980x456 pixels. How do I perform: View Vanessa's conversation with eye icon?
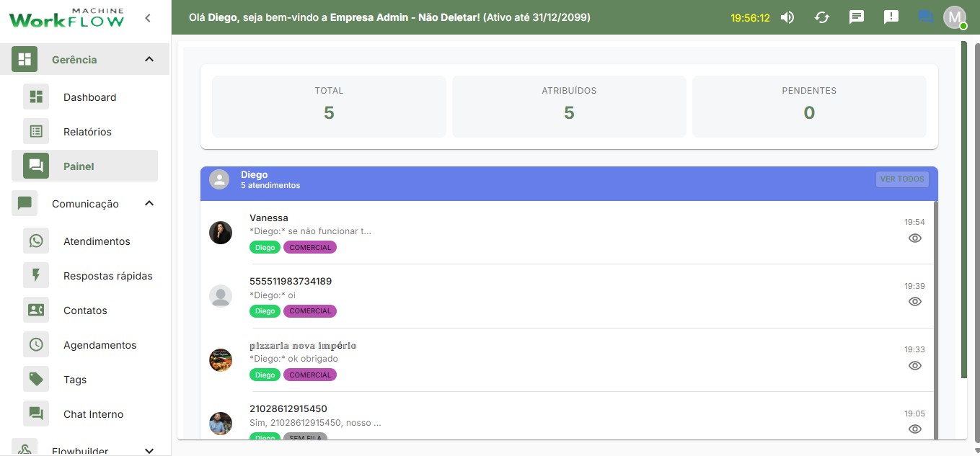914,238
